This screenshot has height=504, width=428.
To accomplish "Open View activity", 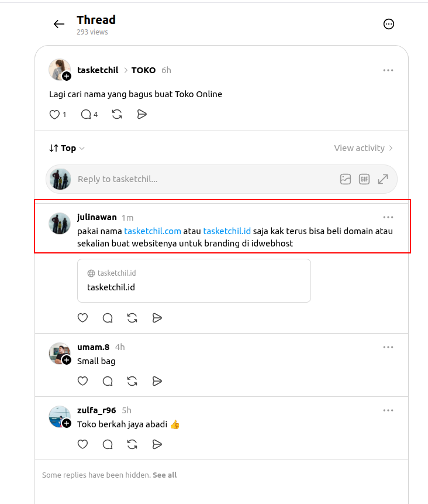I will click(x=363, y=148).
